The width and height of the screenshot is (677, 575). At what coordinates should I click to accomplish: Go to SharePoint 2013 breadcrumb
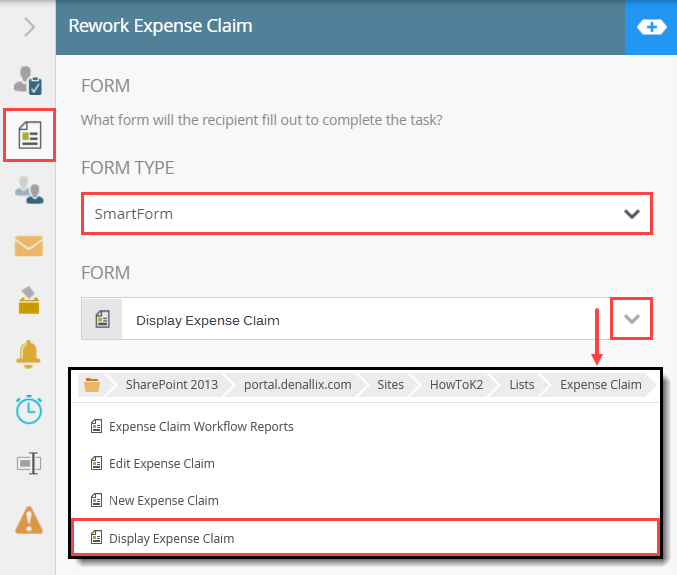click(172, 384)
